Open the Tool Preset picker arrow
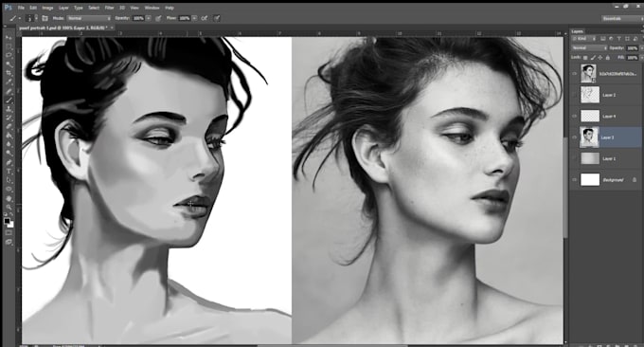The image size is (644, 347). pos(19,19)
